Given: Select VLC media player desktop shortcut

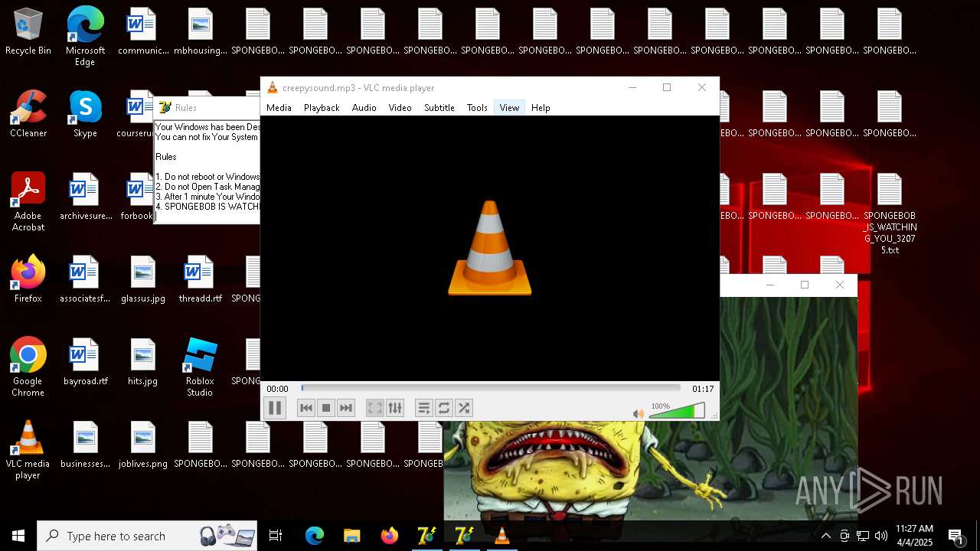Looking at the screenshot, I should 28,450.
